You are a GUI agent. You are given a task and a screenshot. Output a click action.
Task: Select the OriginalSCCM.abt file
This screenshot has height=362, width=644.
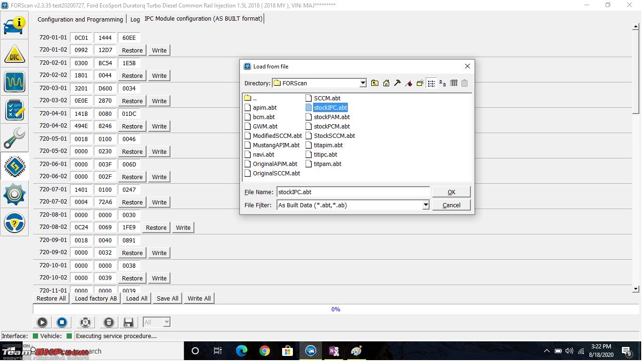(x=272, y=173)
